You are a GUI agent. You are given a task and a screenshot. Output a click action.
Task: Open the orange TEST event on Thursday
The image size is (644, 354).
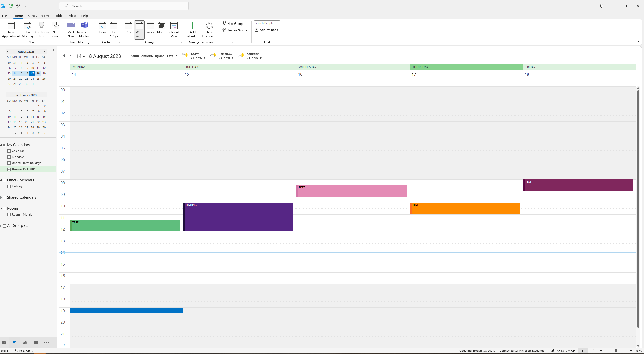(x=465, y=208)
